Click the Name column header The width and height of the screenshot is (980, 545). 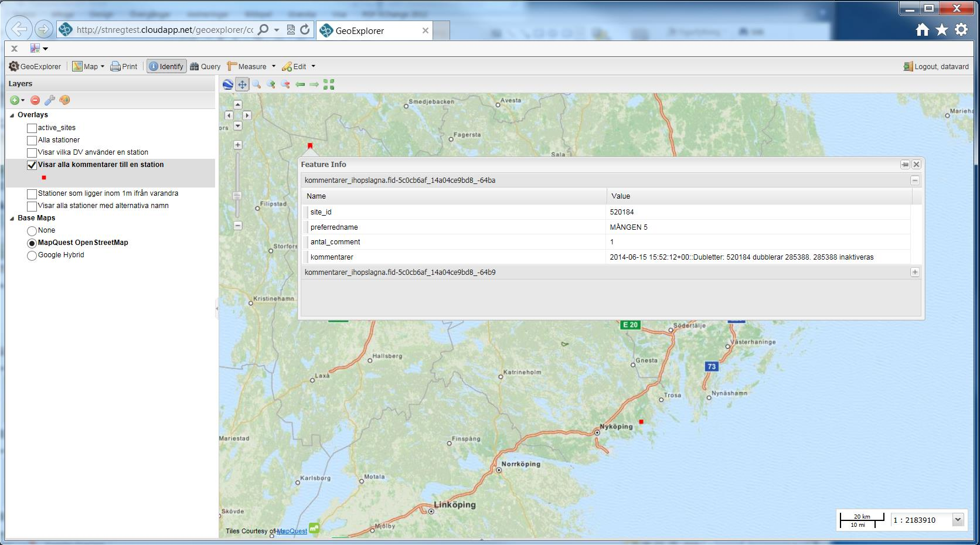pos(454,196)
